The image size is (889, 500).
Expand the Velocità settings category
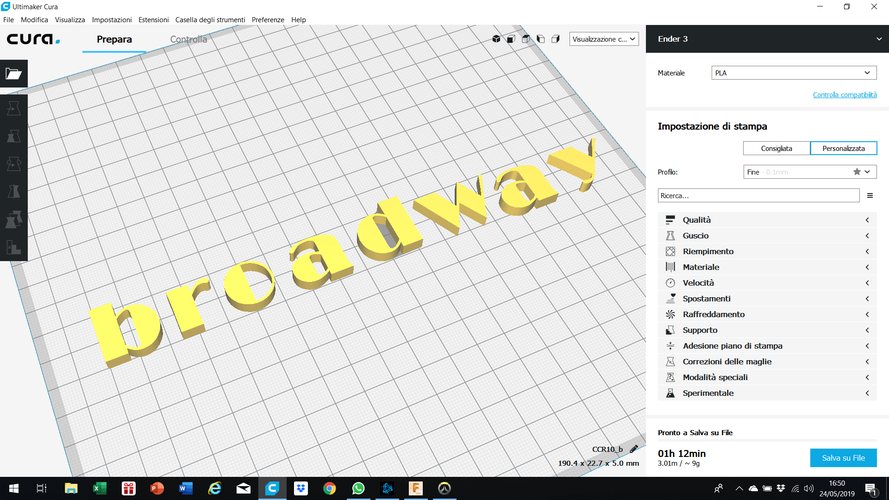tap(767, 283)
